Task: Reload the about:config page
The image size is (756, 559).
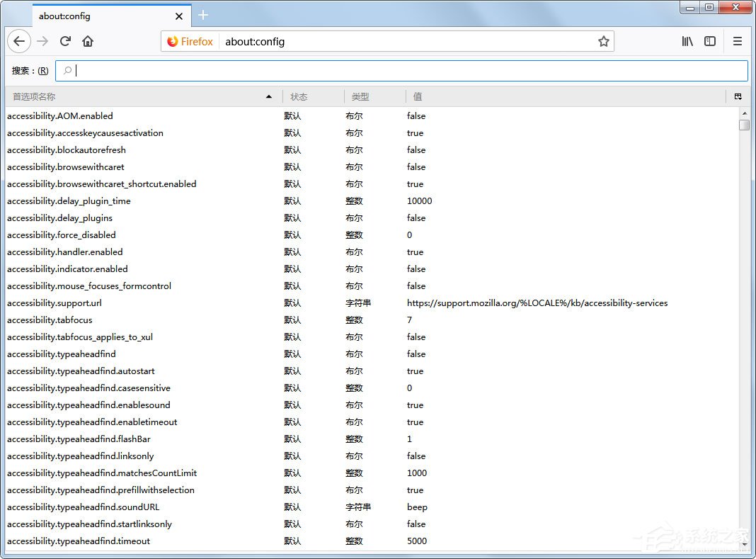Action: point(65,41)
